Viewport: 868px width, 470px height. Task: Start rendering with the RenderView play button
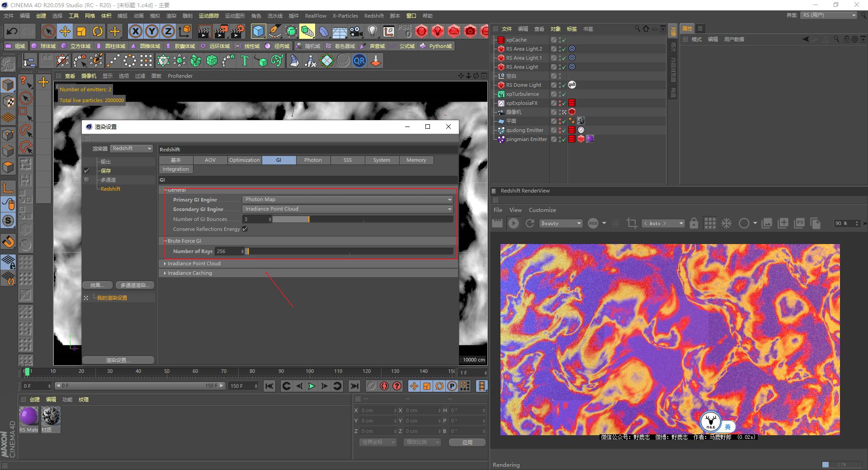(514, 223)
